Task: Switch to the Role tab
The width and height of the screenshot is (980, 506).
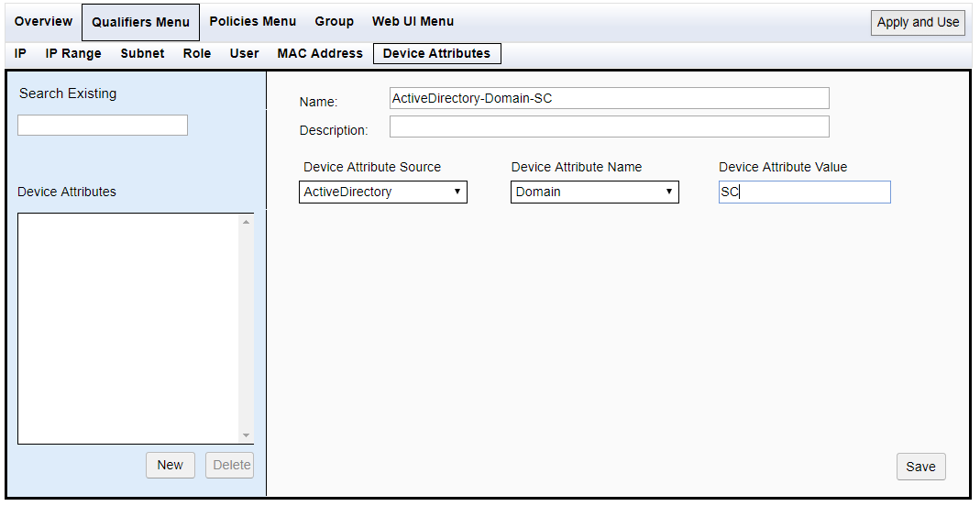Action: click(197, 54)
